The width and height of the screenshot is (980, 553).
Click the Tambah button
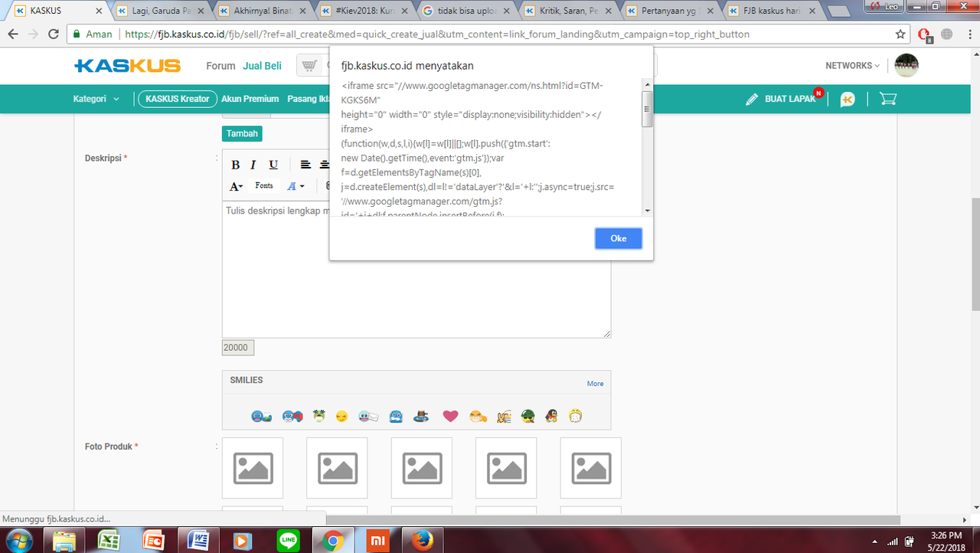242,133
